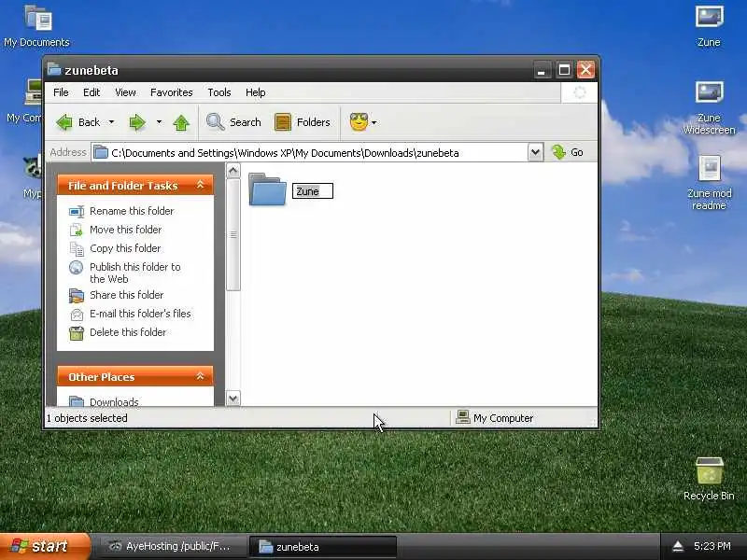Open the Tools menu
The height and width of the screenshot is (560, 747).
coord(219,92)
